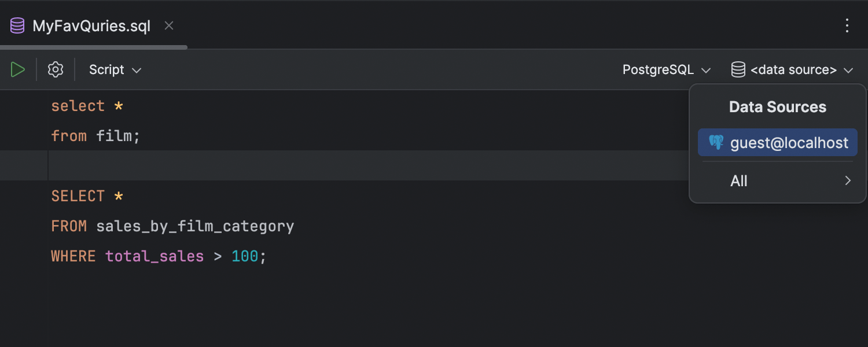Image resolution: width=868 pixels, height=347 pixels.
Task: Click the database icon on the file tab
Action: tap(17, 26)
